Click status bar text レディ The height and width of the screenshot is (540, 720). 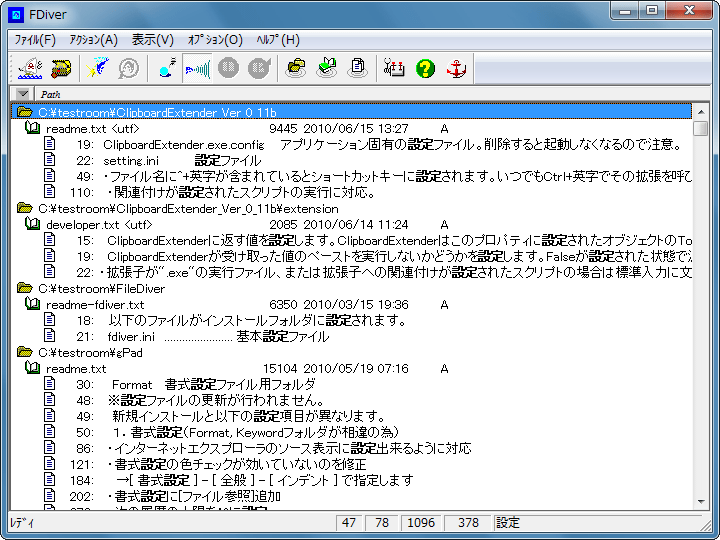pyautogui.click(x=22, y=523)
